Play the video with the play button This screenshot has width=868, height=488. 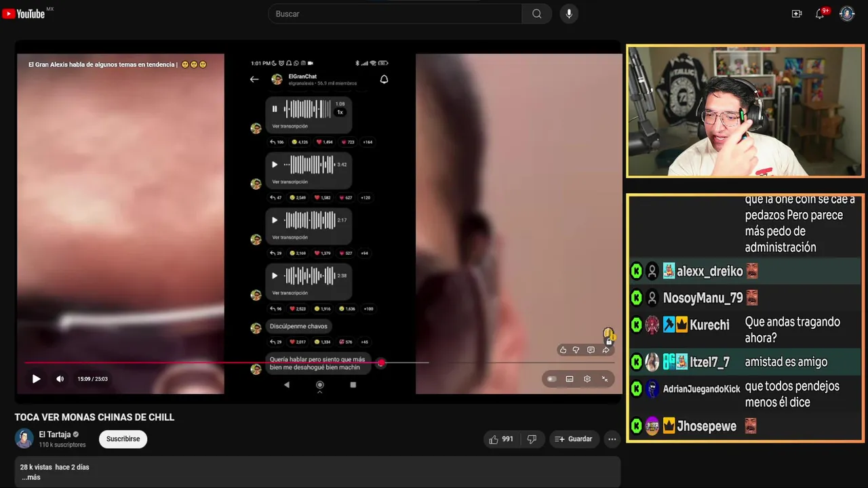click(x=37, y=379)
